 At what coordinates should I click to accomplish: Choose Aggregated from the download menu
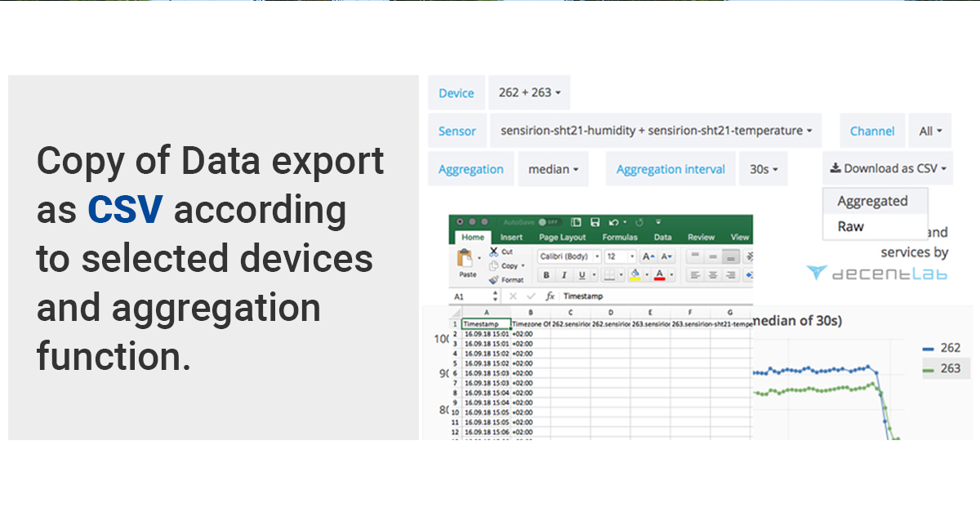tap(875, 201)
